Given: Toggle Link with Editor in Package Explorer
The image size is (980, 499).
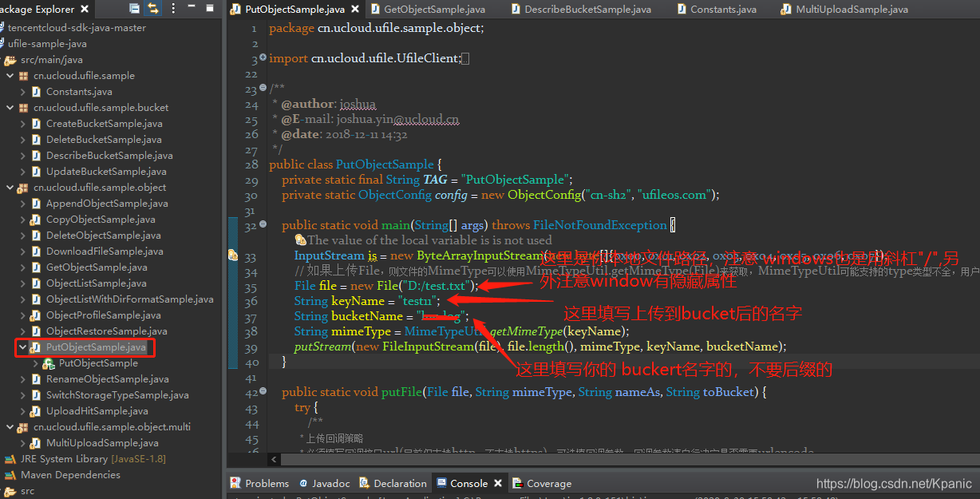Looking at the screenshot, I should click(152, 10).
